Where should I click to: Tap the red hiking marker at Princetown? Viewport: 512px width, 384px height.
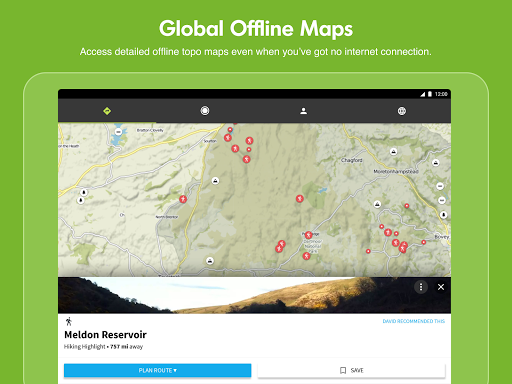click(x=309, y=235)
